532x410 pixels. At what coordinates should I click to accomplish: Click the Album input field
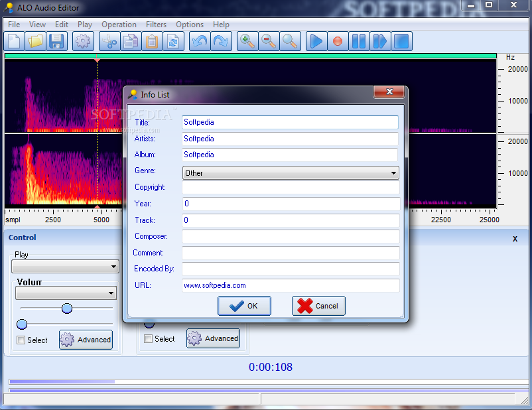(290, 155)
